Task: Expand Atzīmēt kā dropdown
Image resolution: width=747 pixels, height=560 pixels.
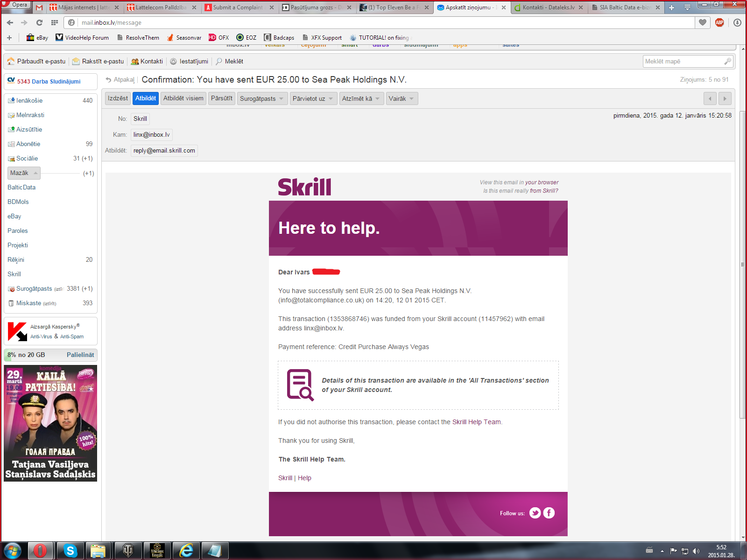Action: pos(362,98)
